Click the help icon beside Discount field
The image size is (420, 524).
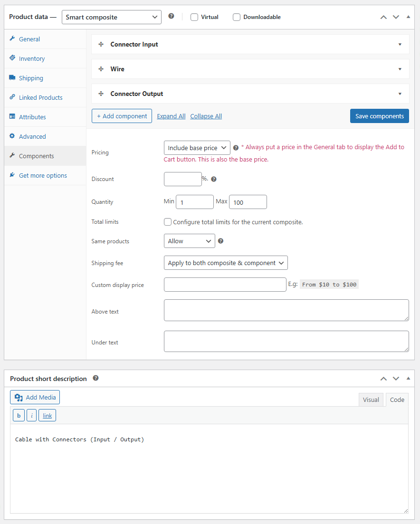pyautogui.click(x=214, y=179)
